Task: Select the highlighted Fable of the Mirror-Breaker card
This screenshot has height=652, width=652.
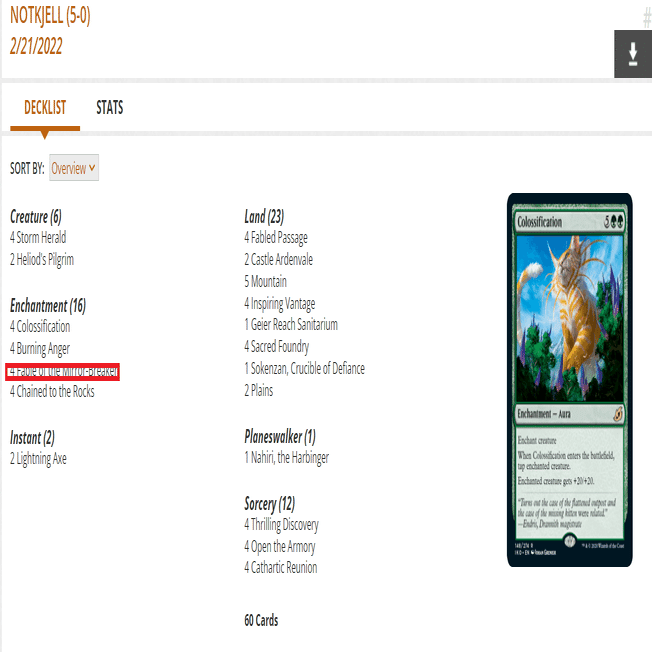Action: 63,372
